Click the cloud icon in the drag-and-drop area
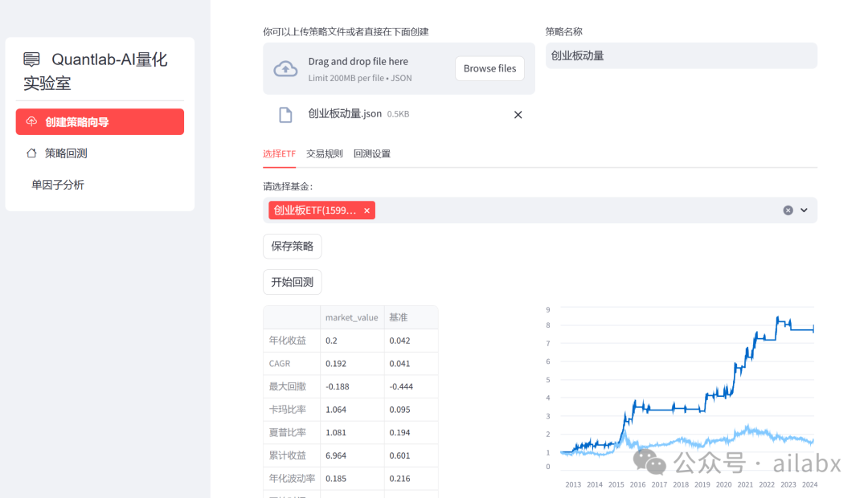 pos(286,68)
